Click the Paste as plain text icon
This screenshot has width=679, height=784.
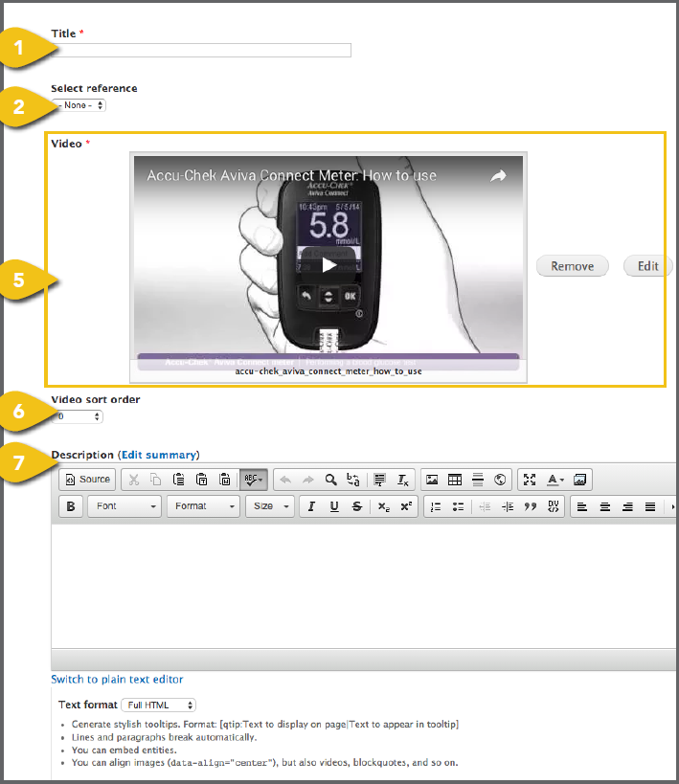coord(202,480)
